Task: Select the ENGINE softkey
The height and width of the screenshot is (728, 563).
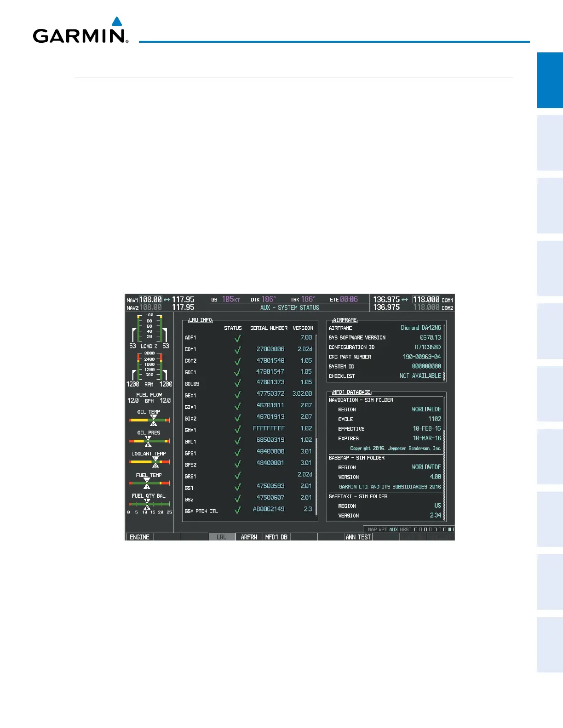Action: click(x=139, y=537)
